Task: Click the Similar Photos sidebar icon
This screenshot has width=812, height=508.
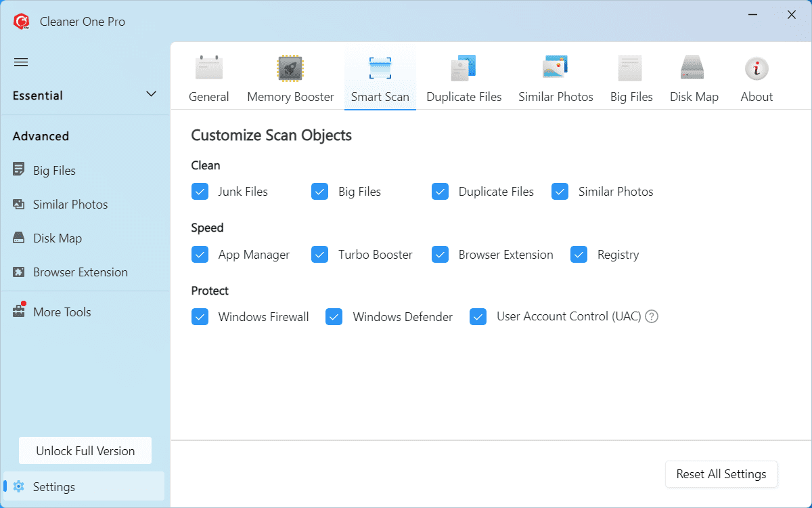Action: coord(19,204)
